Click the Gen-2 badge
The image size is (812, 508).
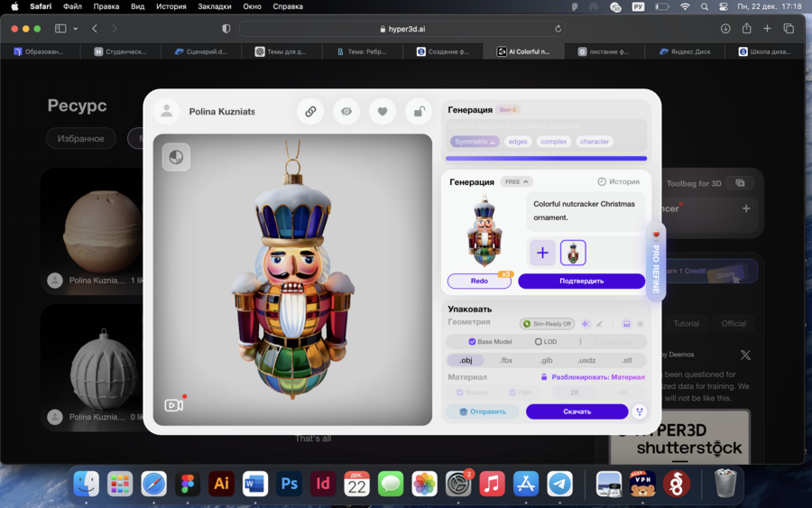pos(507,110)
